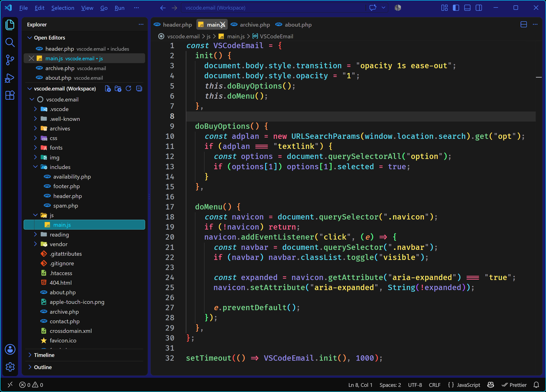The image size is (546, 392).
Task: Switch to the header.php editor tab
Action: (x=173, y=25)
